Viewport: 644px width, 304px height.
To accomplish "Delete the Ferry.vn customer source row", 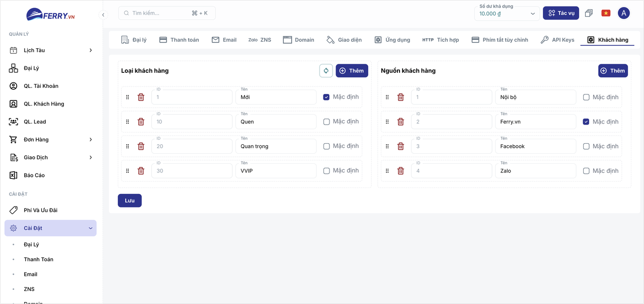I will click(400, 122).
